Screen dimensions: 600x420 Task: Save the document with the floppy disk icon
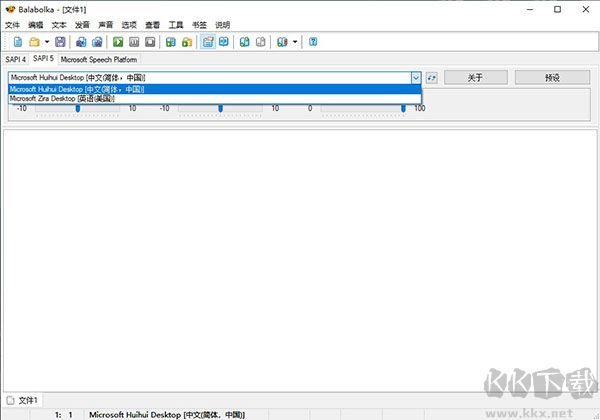[60, 42]
